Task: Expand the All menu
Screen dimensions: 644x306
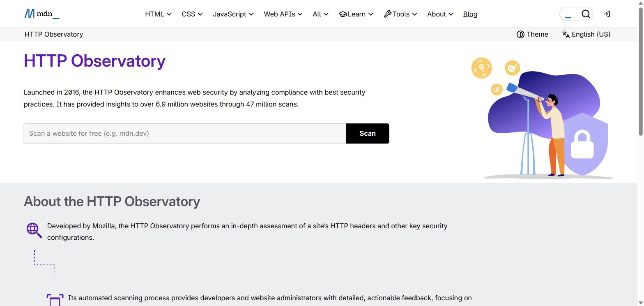Action: click(x=320, y=14)
